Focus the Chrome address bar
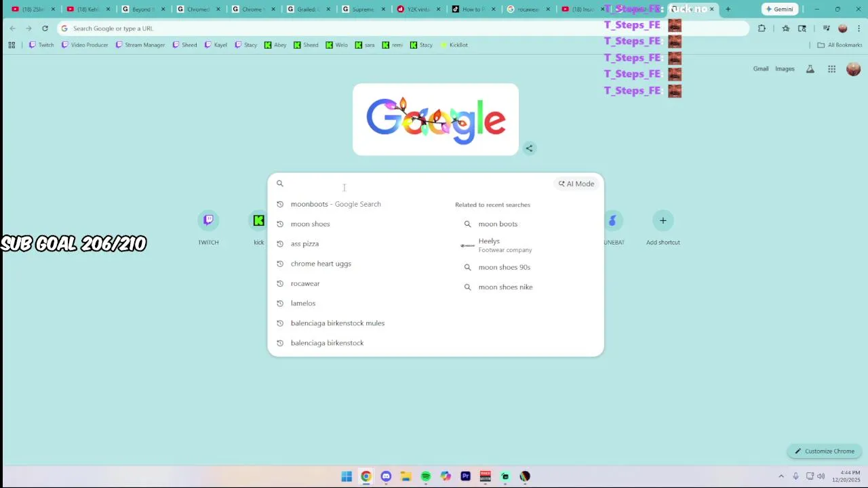The width and height of the screenshot is (868, 488). tap(403, 28)
